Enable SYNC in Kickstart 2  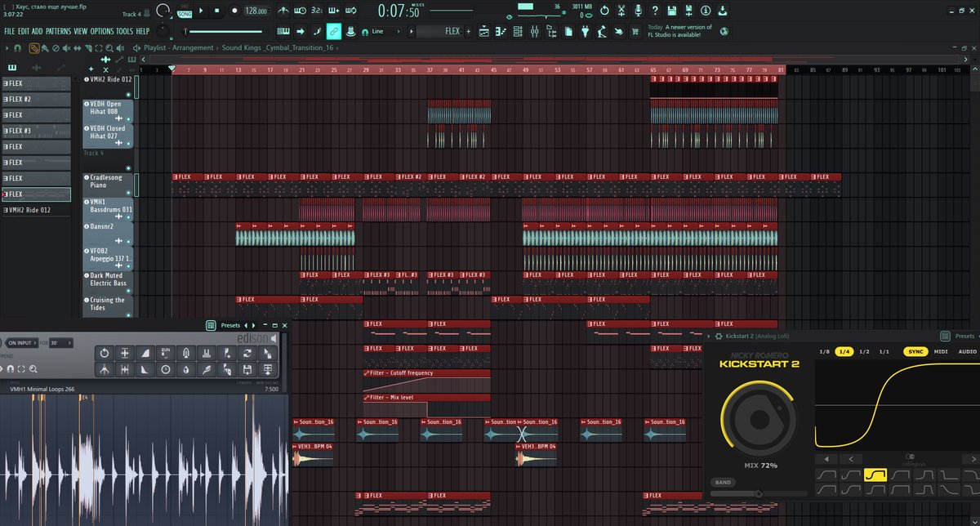915,351
